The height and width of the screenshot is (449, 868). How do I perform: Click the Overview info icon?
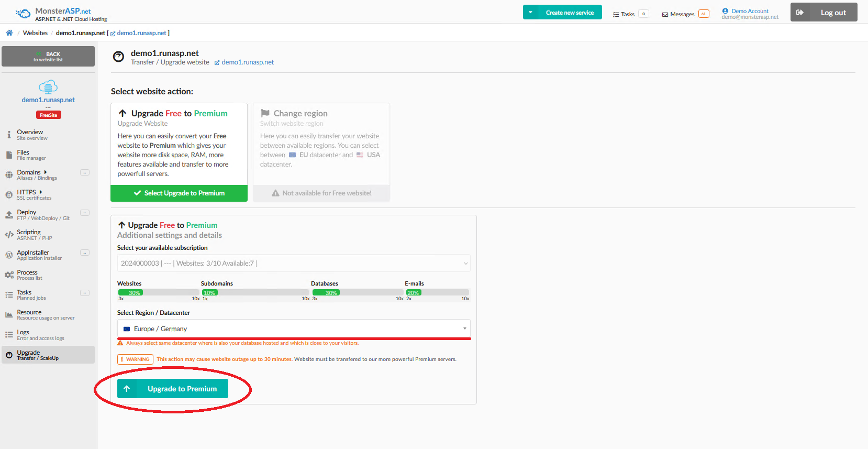point(9,135)
